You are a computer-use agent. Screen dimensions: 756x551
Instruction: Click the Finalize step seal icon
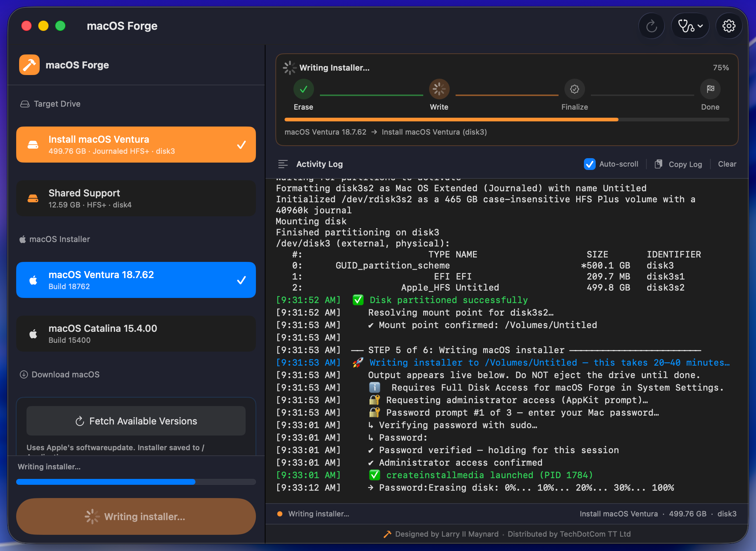[574, 89]
